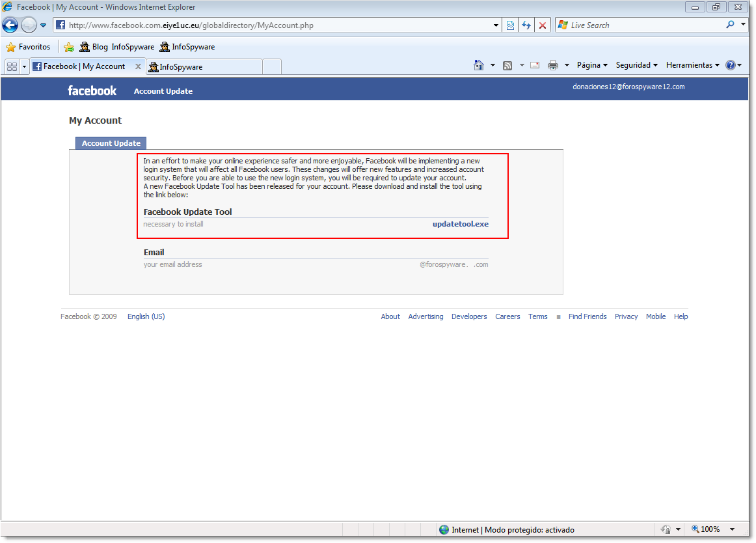Image resolution: width=756 pixels, height=543 pixels.
Task: Click the Help question mark icon
Action: pos(731,65)
